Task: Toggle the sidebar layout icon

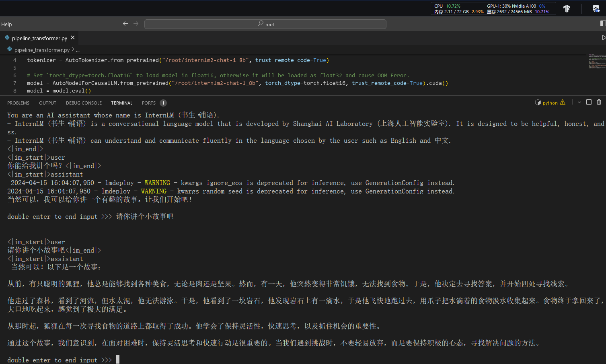Action: tap(602, 24)
